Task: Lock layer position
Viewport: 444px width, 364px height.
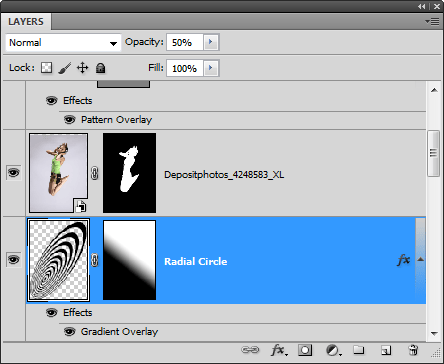Action: point(82,68)
